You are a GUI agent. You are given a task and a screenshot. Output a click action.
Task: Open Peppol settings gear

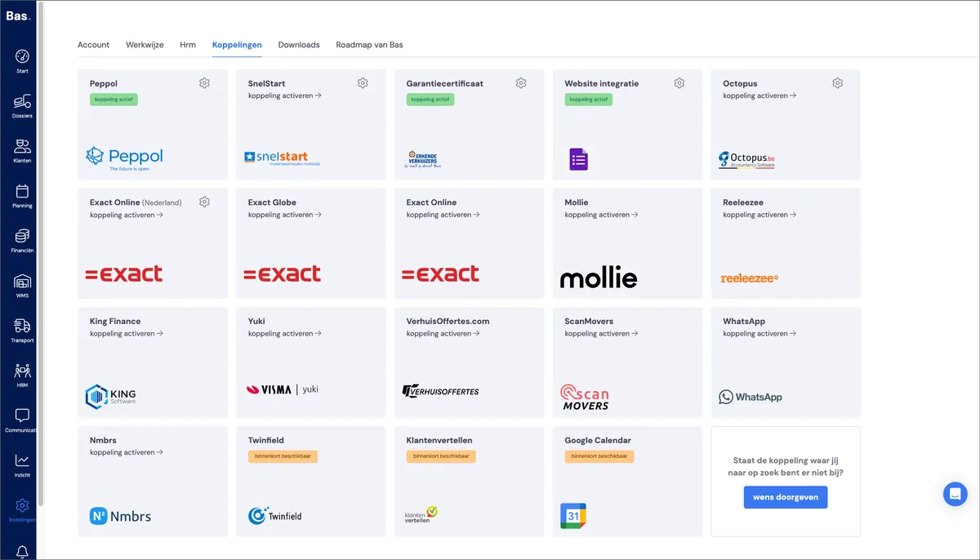[x=204, y=83]
